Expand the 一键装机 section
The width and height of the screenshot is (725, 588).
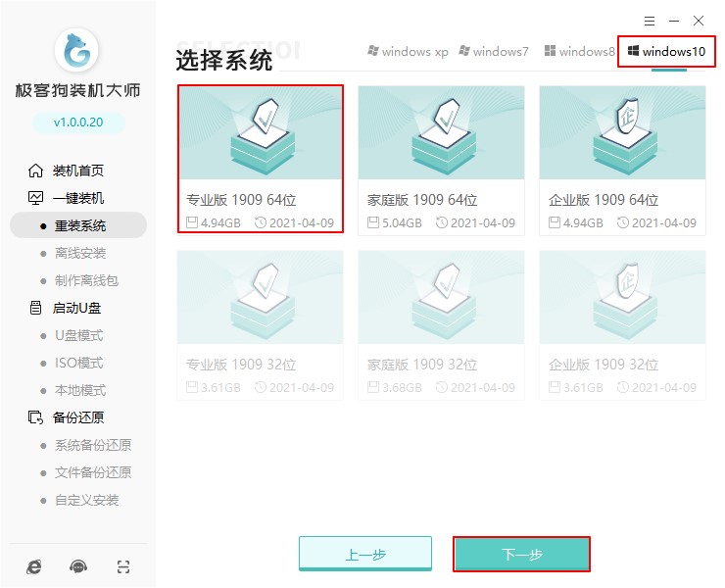click(x=77, y=198)
